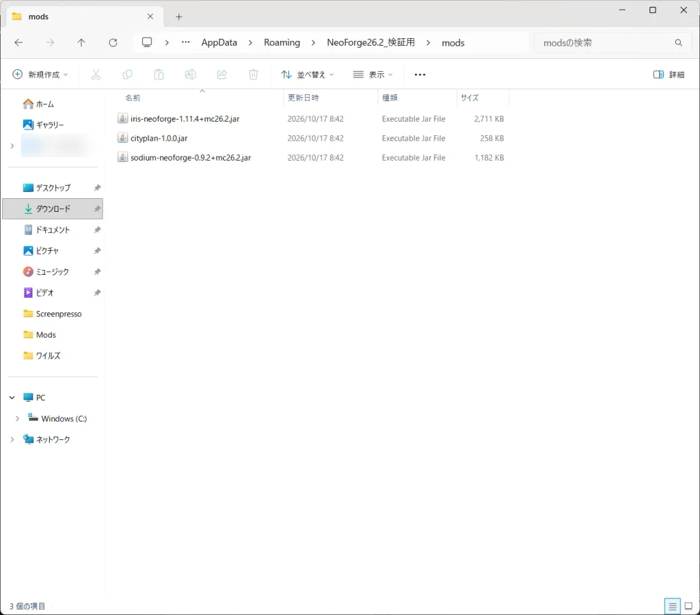The width and height of the screenshot is (700, 615).
Task: Open ドキュメント in navigation pane
Action: (53, 230)
